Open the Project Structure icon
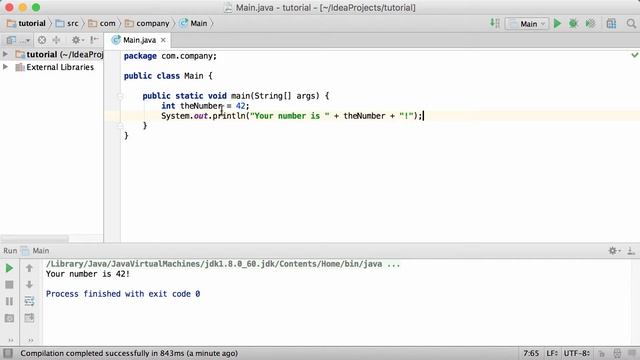The width and height of the screenshot is (640, 360). 611,24
